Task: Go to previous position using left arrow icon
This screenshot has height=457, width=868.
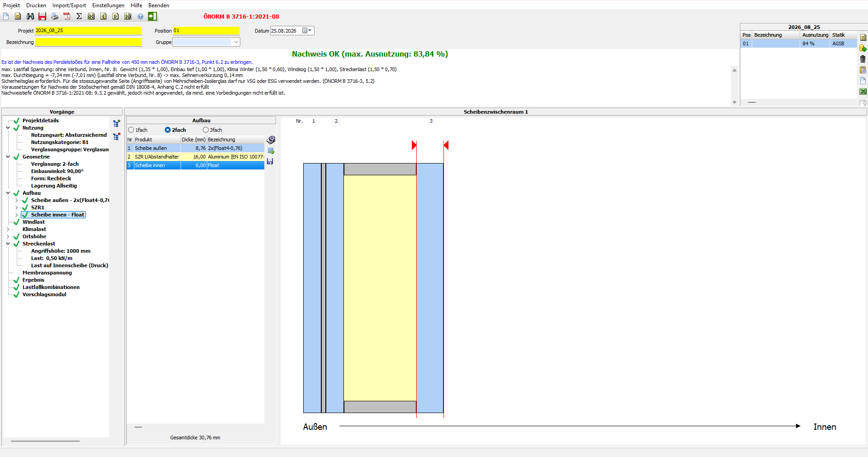Action: click(104, 16)
